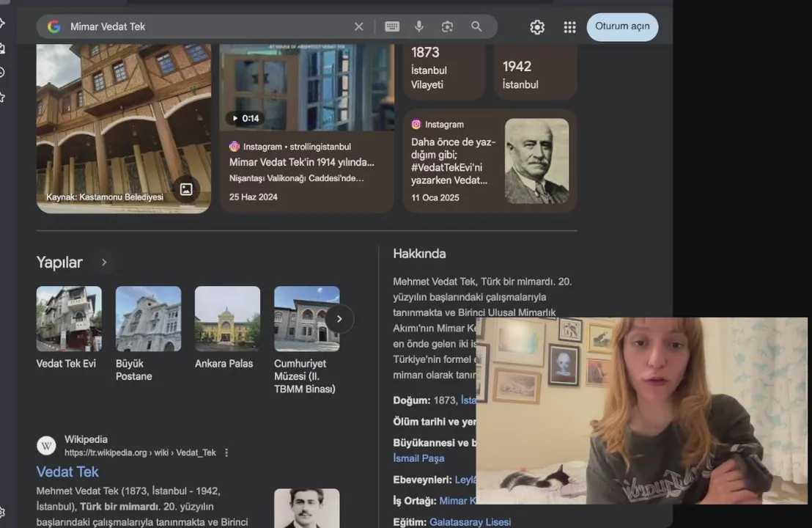Screen dimensions: 812x528
Task: Open quick settings gear icon
Action: point(537,27)
